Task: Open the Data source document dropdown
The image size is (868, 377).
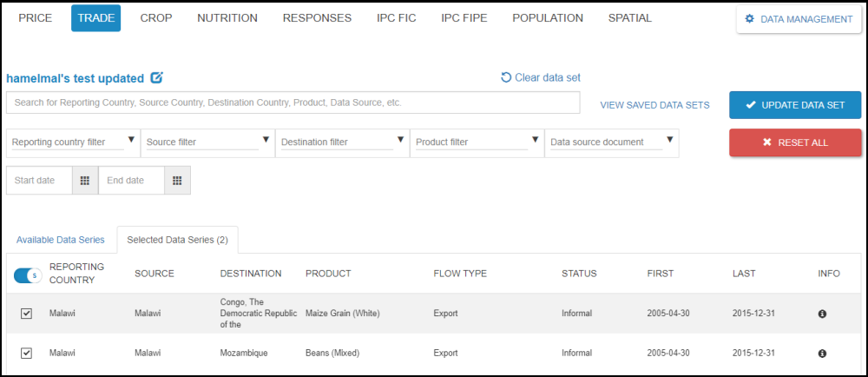Action: pos(670,139)
